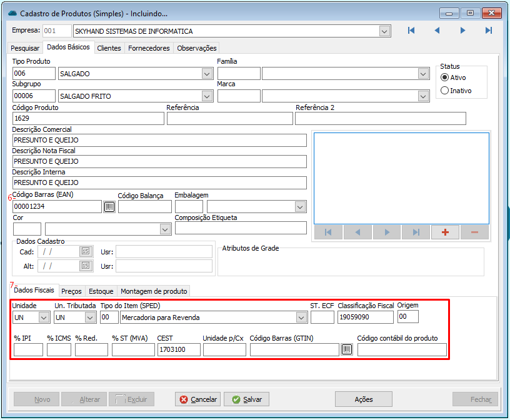Select the Ativo status option
The height and width of the screenshot is (420, 510).
click(445, 77)
